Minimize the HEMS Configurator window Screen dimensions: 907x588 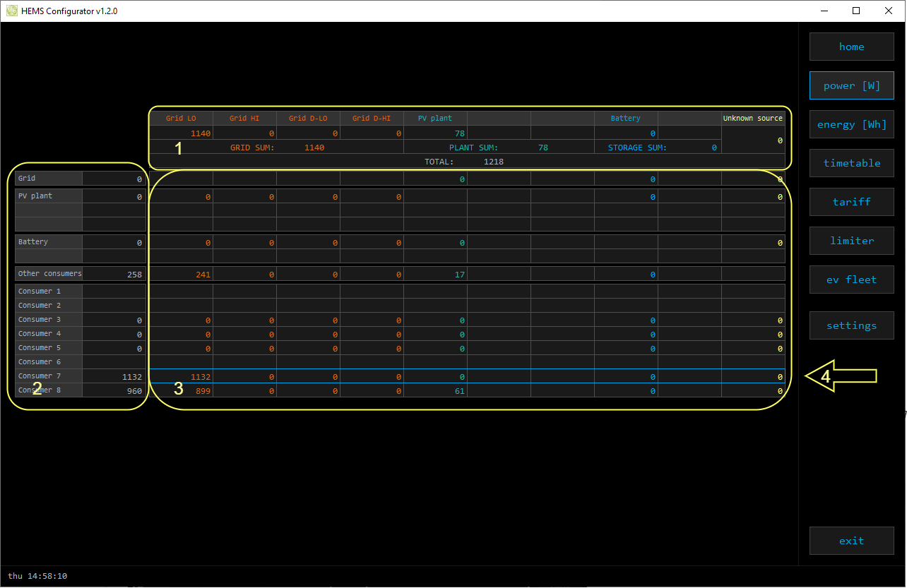pyautogui.click(x=824, y=11)
